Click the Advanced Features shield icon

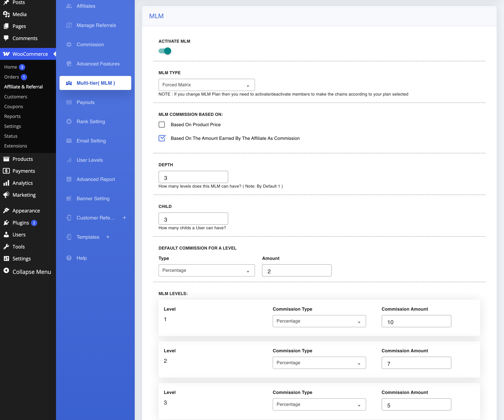point(69,64)
